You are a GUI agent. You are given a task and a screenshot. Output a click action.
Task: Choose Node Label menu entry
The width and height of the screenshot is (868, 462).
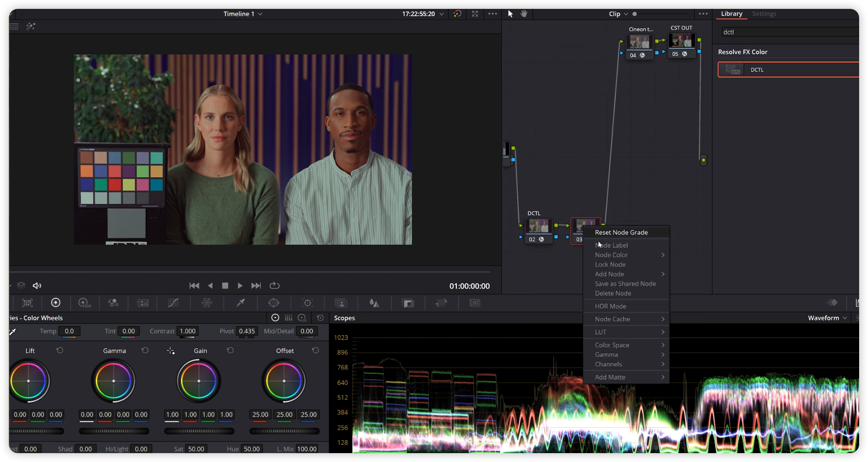[x=626, y=245]
